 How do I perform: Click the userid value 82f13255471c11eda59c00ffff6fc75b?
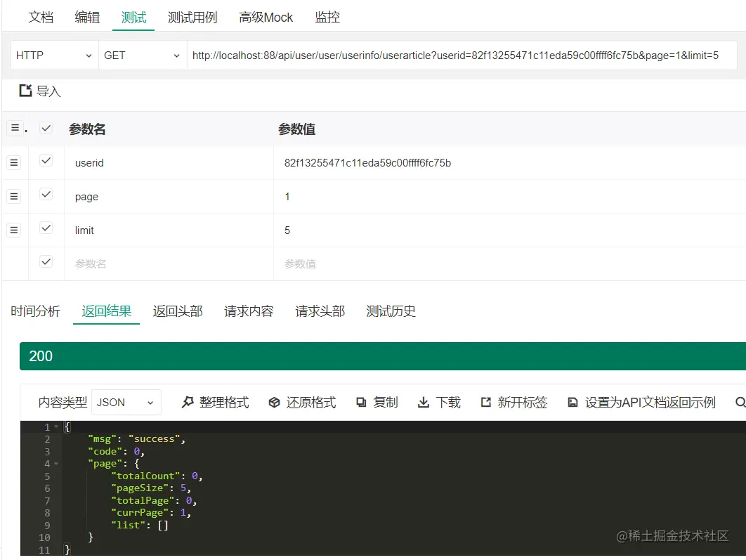click(368, 163)
